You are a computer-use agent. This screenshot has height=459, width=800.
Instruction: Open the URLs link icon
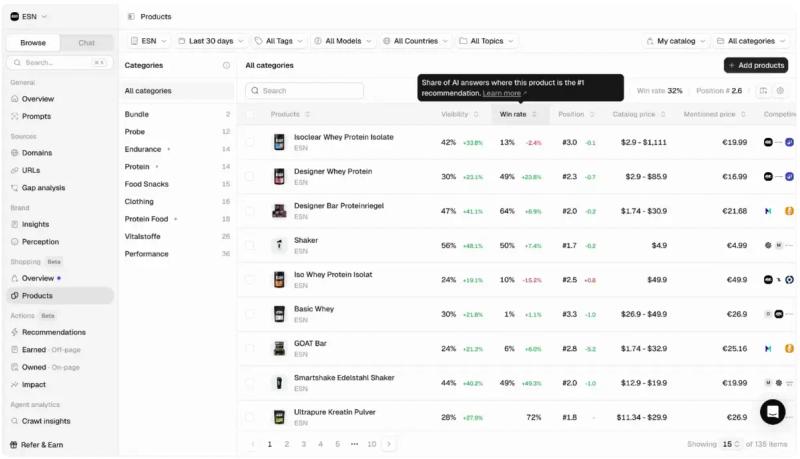click(x=14, y=170)
